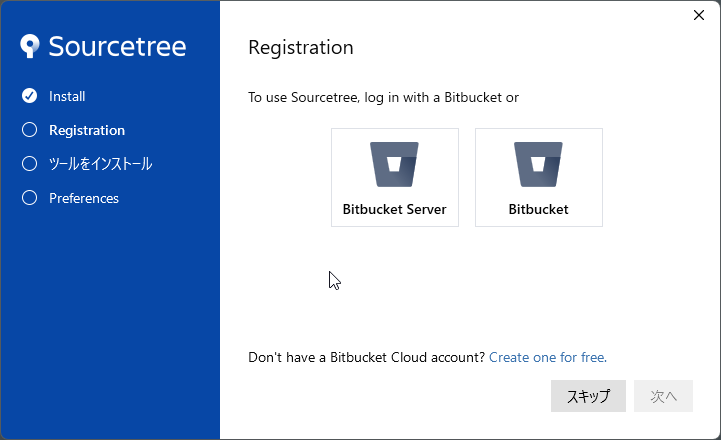Viewport: 721px width, 440px height.
Task: Choose the Bitbucket cloud login tile
Action: 538,177
